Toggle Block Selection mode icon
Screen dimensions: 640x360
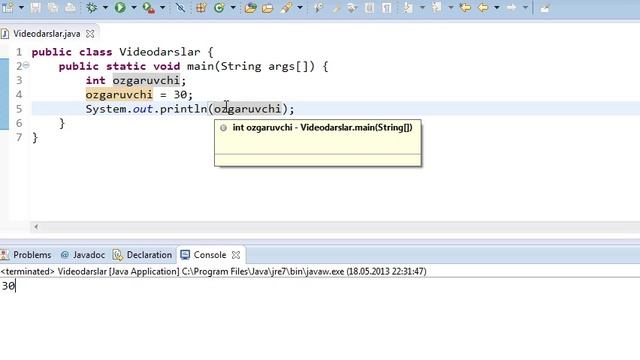click(x=369, y=7)
